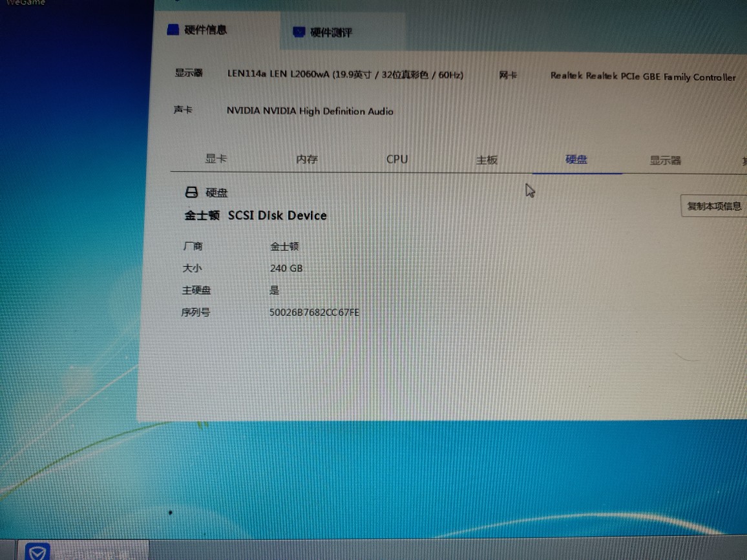The image size is (747, 560).
Task: Click the disk serial number 50026B7682CC67FE
Action: (314, 313)
